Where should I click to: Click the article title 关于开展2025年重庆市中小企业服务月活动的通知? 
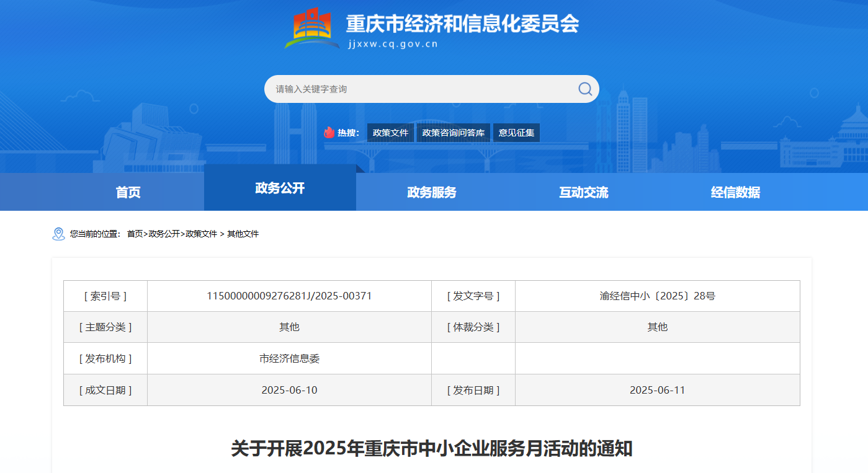click(431, 449)
